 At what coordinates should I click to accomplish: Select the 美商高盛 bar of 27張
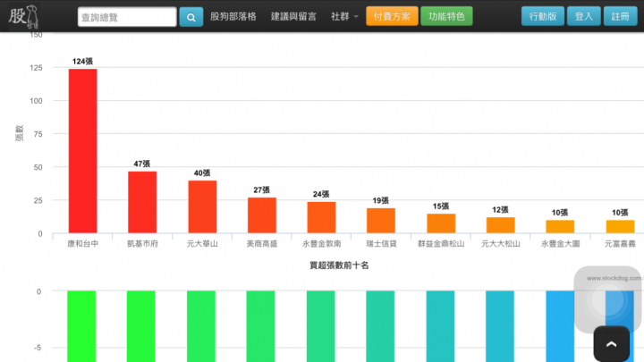(x=261, y=215)
